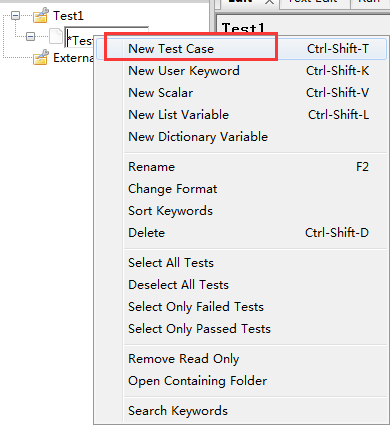The width and height of the screenshot is (390, 425).
Task: Collapse the test suite child node
Action: [x=30, y=36]
